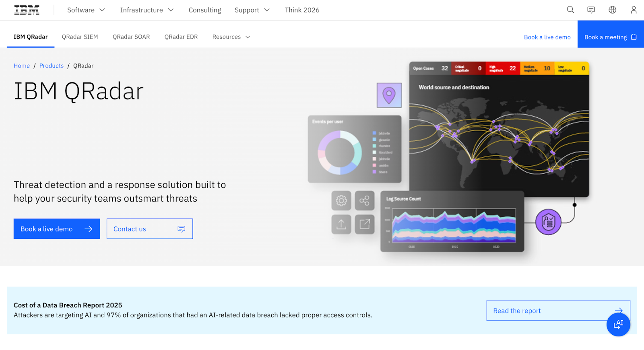This screenshot has width=644, height=350.
Task: Click Book a live demo header link
Action: click(547, 37)
